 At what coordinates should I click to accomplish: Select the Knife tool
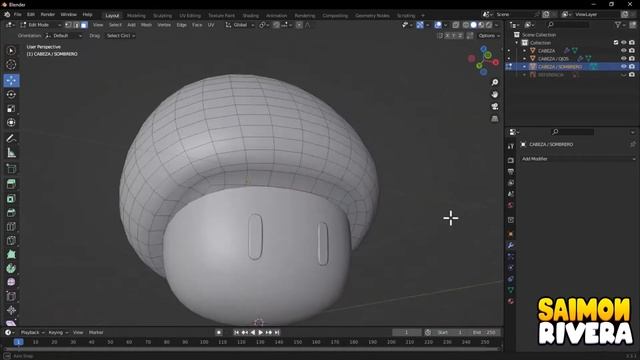11,240
